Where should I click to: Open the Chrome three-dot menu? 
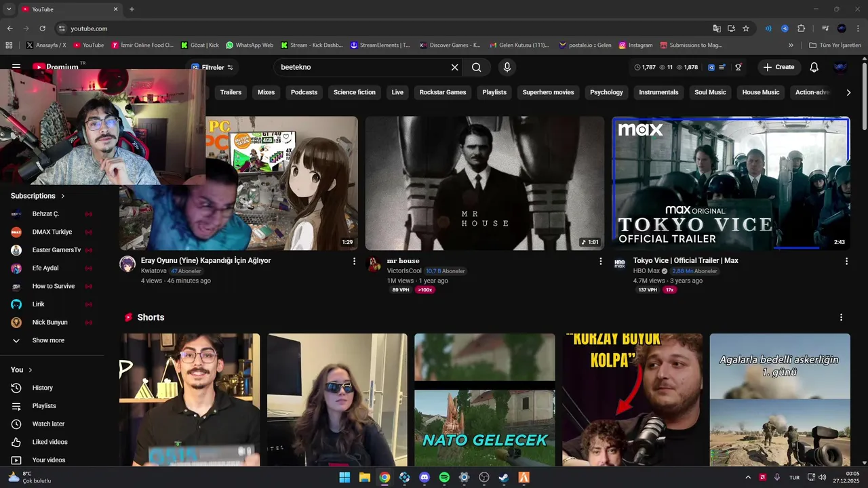[858, 28]
